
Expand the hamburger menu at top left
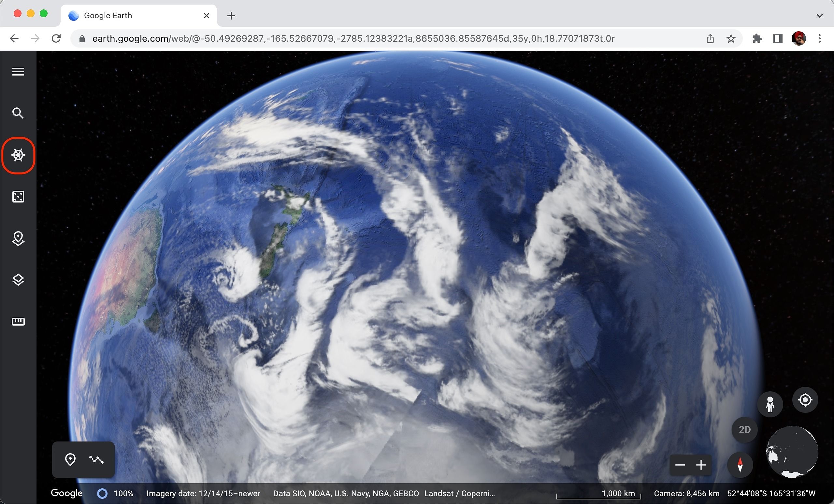pyautogui.click(x=17, y=71)
